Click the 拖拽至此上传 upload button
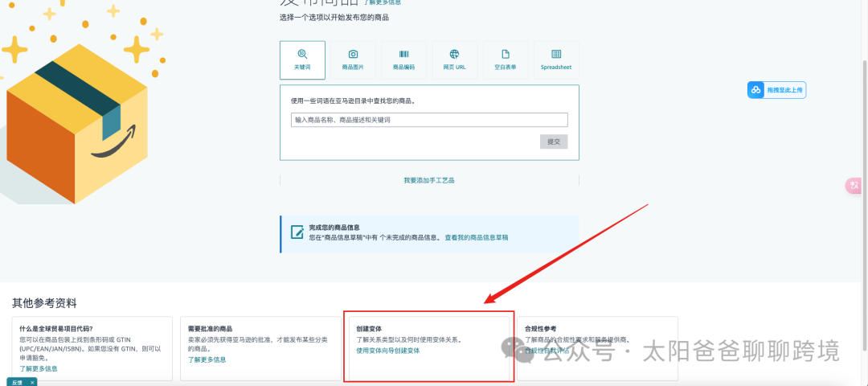This screenshot has height=386, width=868. pos(776,90)
